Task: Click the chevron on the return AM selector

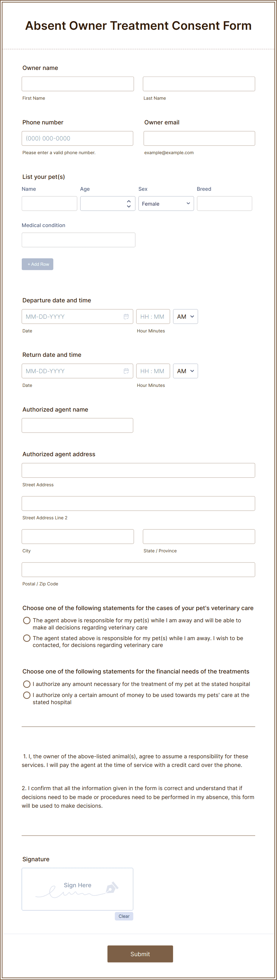Action: [192, 371]
